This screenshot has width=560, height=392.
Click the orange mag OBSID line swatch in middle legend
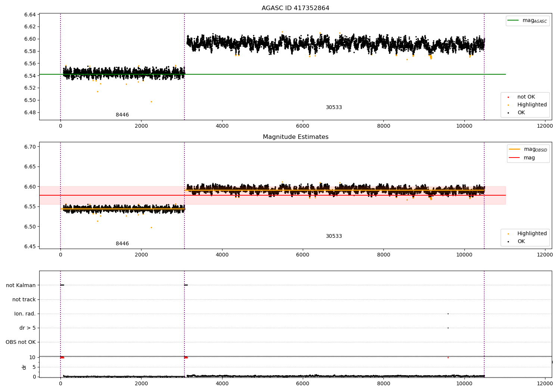[x=514, y=149]
